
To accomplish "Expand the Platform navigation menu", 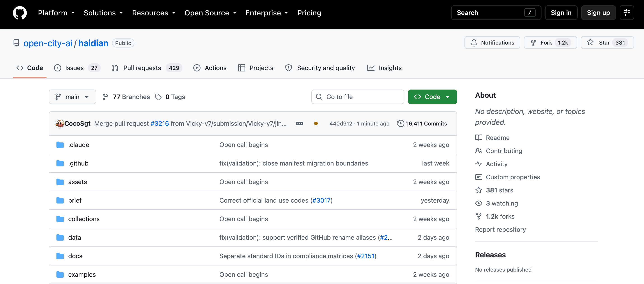I will point(56,13).
